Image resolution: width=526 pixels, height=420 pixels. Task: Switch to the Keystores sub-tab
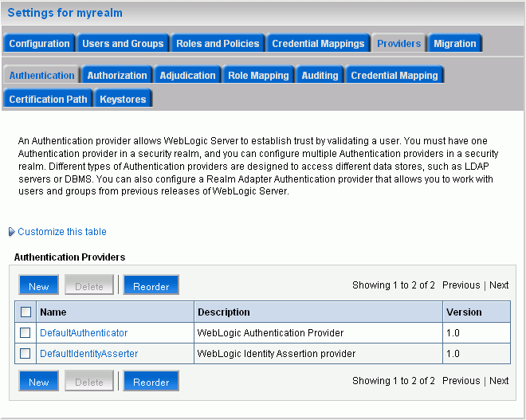(x=123, y=99)
